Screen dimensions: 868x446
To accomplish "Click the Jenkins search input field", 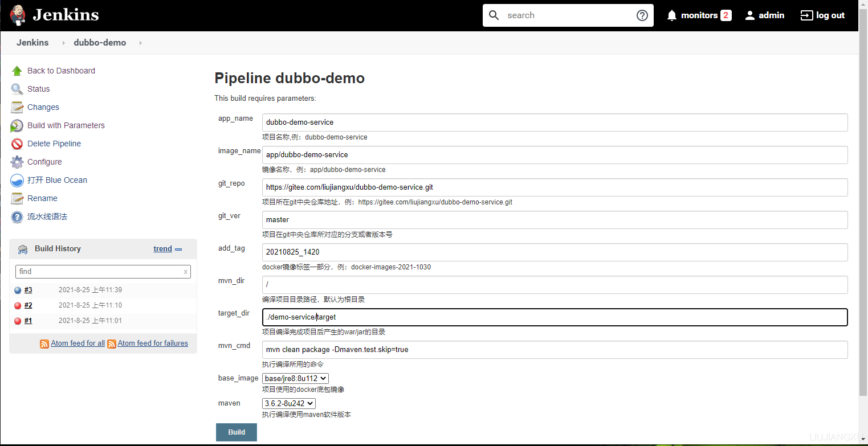I will point(568,15).
